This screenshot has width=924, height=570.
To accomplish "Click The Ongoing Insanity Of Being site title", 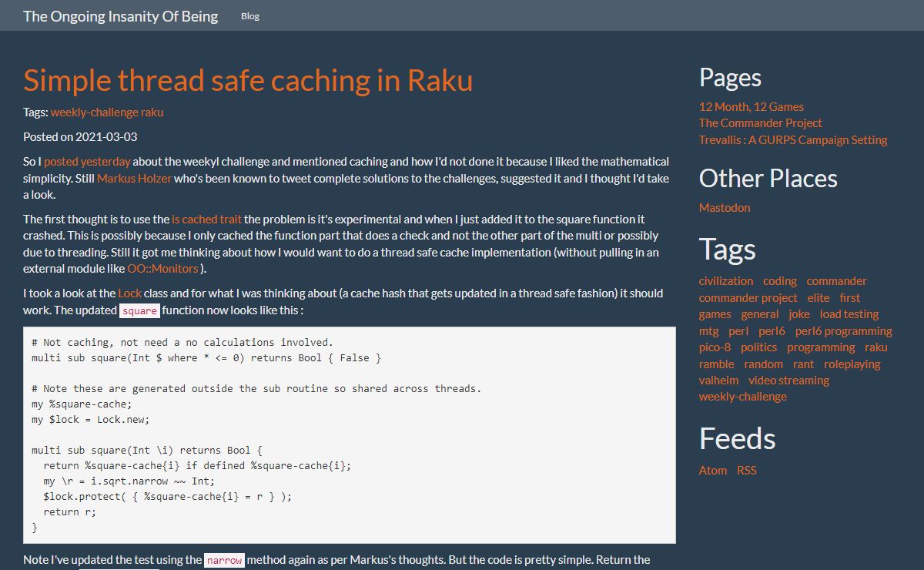I will point(120,16).
